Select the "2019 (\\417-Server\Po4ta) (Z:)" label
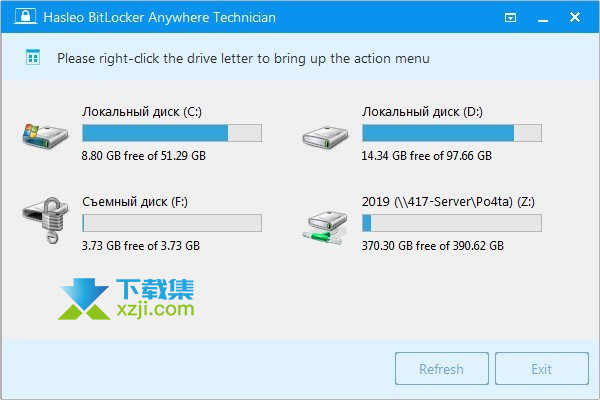 (448, 202)
